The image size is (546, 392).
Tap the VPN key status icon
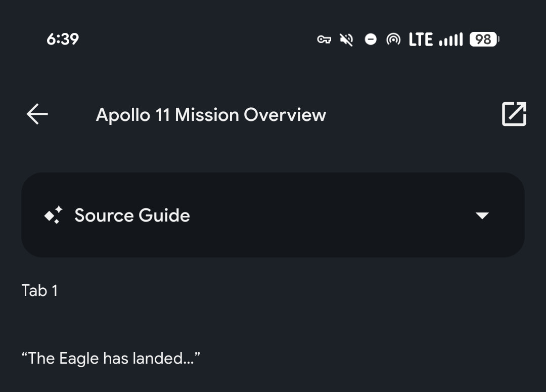coord(324,39)
